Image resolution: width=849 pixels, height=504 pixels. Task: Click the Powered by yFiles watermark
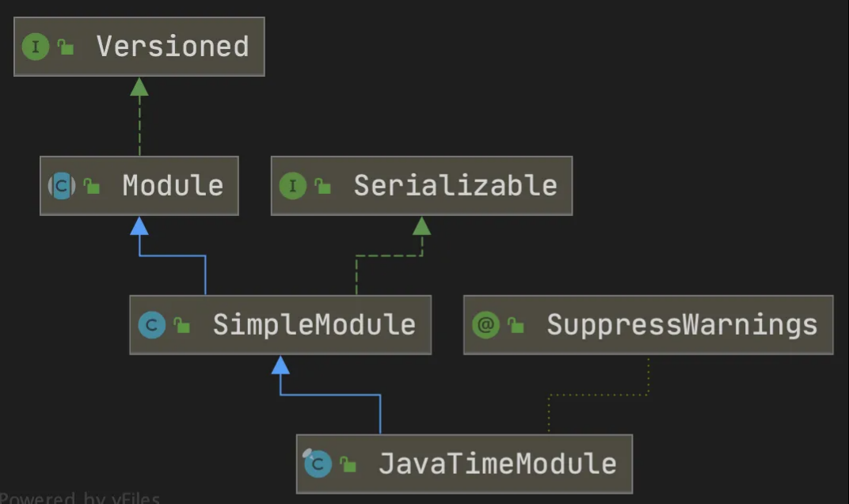click(x=79, y=498)
